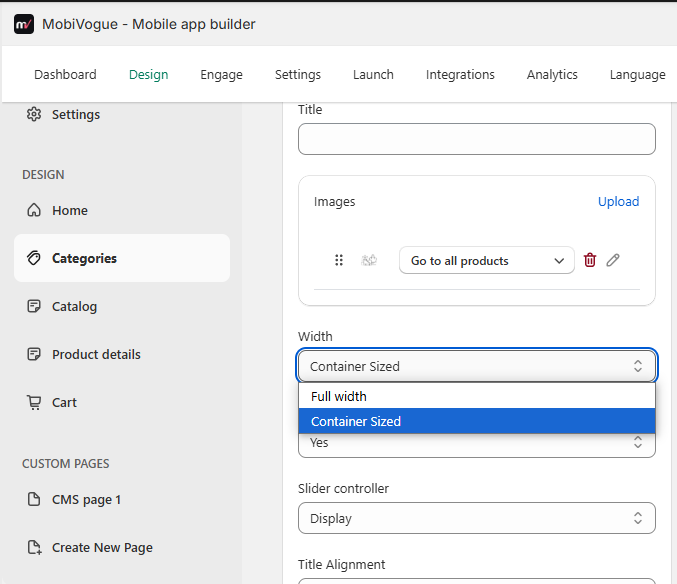Open the Slider controller 'Display' dropdown

477,518
